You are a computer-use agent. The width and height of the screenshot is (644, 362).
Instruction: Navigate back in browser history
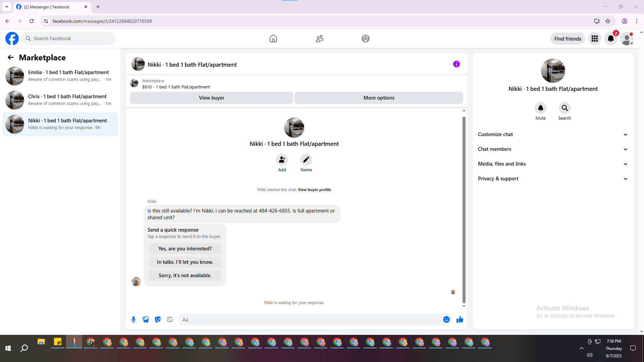point(7,21)
